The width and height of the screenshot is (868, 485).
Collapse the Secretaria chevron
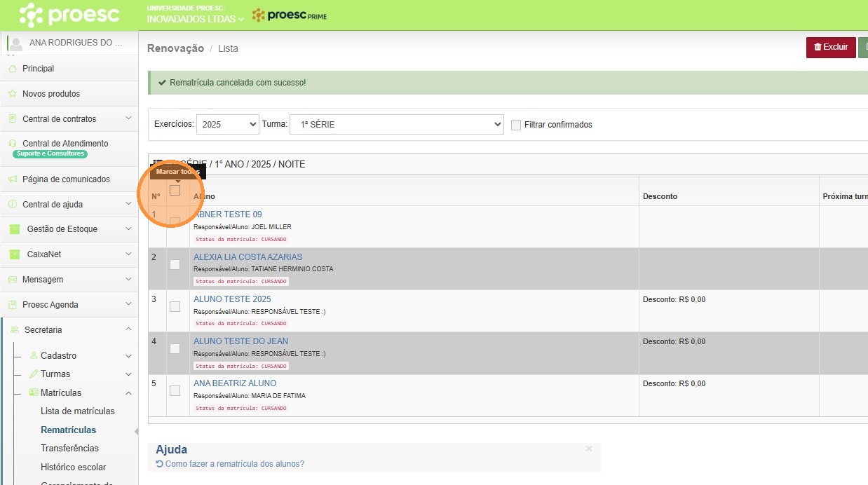tap(128, 330)
